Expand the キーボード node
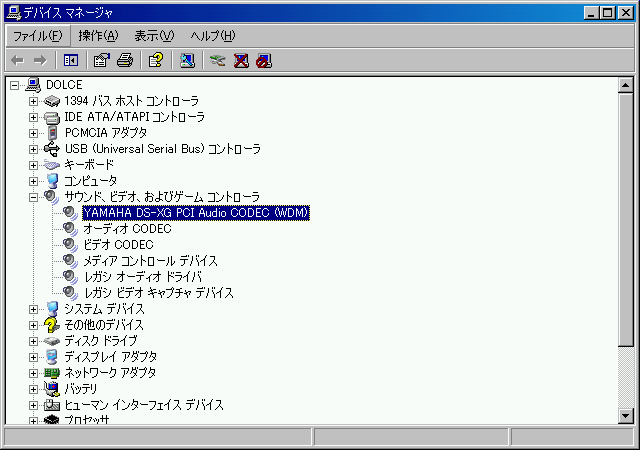 [33, 165]
